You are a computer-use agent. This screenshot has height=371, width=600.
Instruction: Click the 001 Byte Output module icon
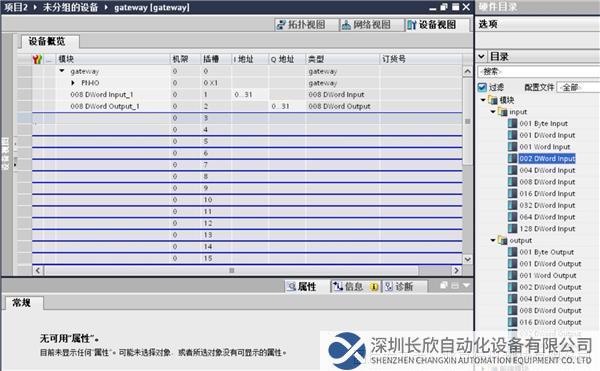click(512, 252)
